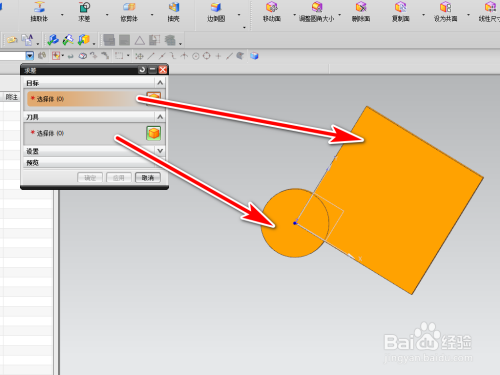Open the dropdown arrow beside 抽取体
The width and height of the screenshot is (500, 375).
click(62, 15)
